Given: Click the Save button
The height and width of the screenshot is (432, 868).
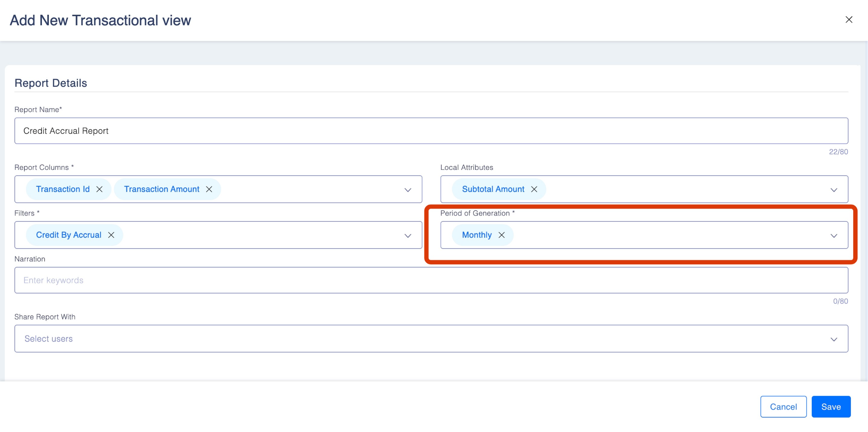Looking at the screenshot, I should (831, 407).
